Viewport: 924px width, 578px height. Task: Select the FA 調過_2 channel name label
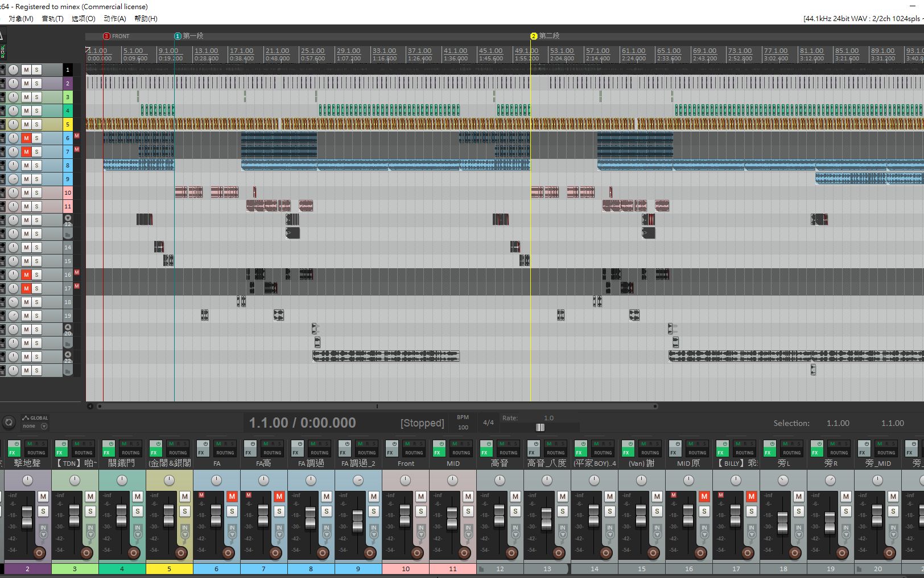pyautogui.click(x=358, y=464)
